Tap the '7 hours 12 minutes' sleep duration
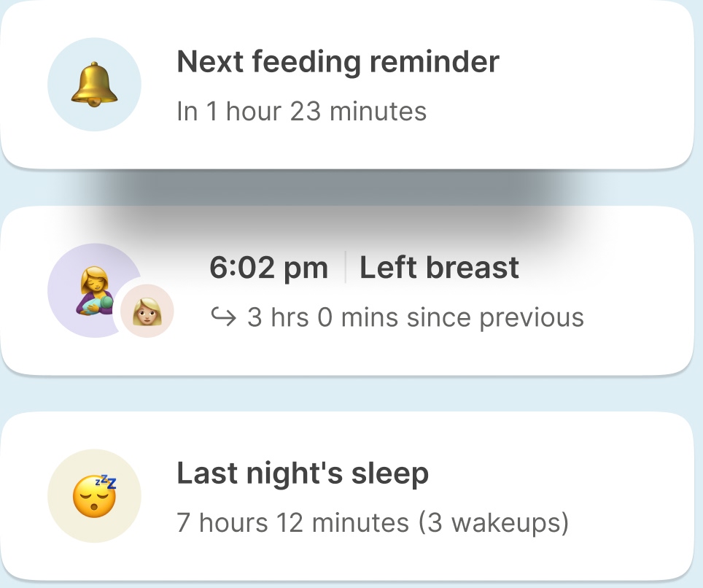The height and width of the screenshot is (588, 703). click(x=292, y=523)
